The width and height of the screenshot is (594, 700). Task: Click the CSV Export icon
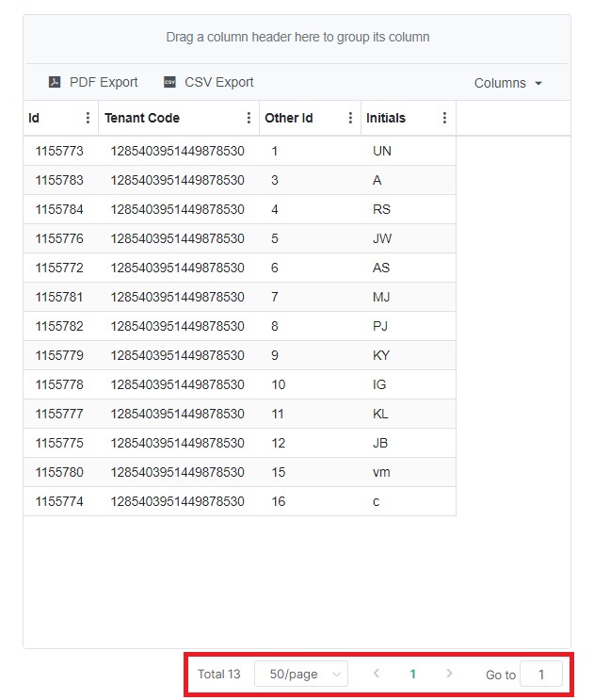point(169,82)
